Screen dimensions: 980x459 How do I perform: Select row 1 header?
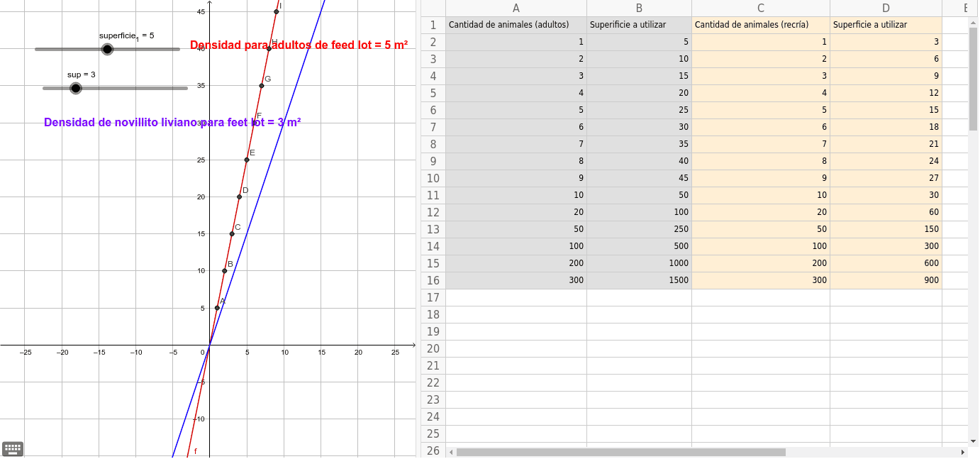point(433,25)
